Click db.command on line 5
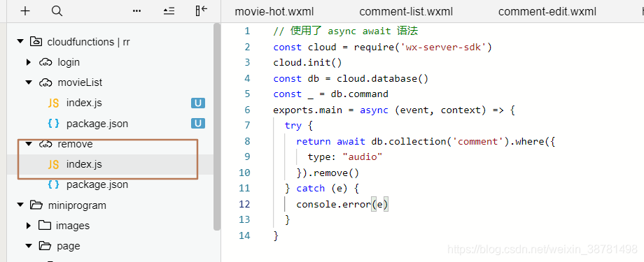This screenshot has width=644, height=262. pyautogui.click(x=359, y=94)
